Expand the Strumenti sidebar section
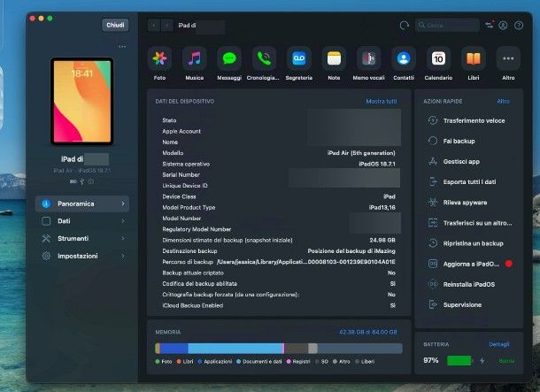Image resolution: width=540 pixels, height=392 pixels. [x=81, y=238]
